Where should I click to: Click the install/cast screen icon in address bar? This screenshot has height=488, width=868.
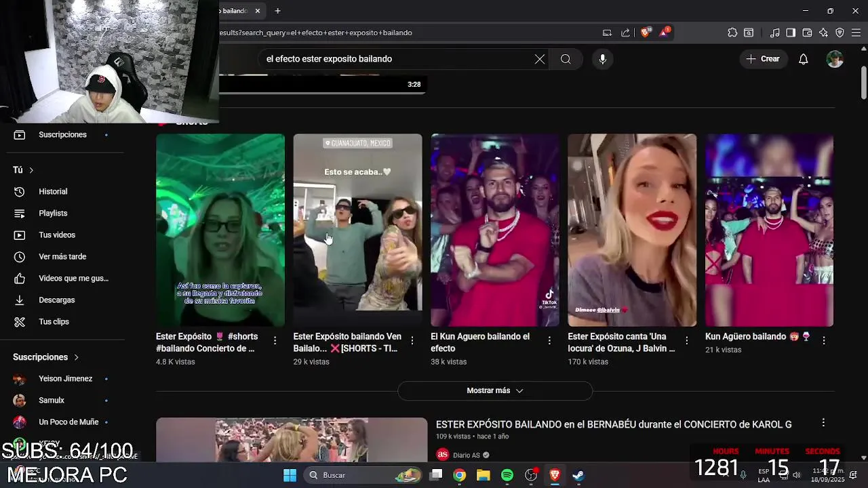coord(608,33)
